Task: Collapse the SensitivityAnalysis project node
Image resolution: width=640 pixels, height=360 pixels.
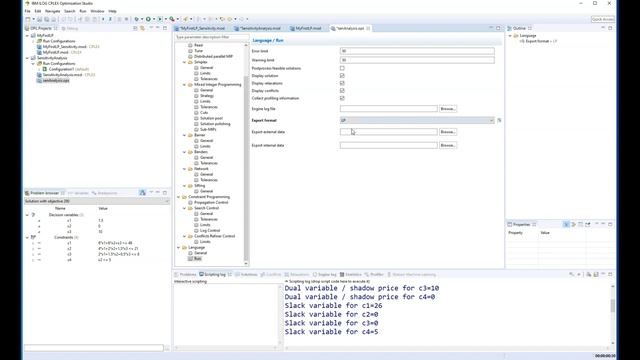Action: pyautogui.click(x=27, y=58)
